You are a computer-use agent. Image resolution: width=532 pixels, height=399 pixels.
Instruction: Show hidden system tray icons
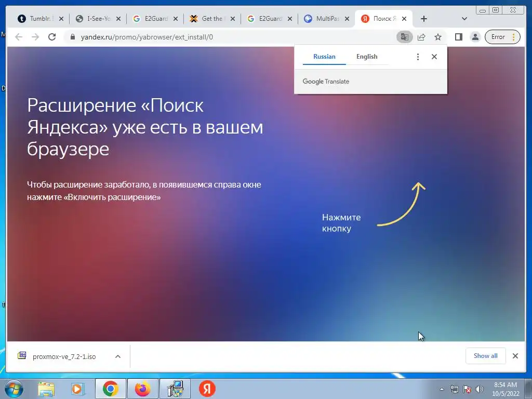(x=442, y=390)
